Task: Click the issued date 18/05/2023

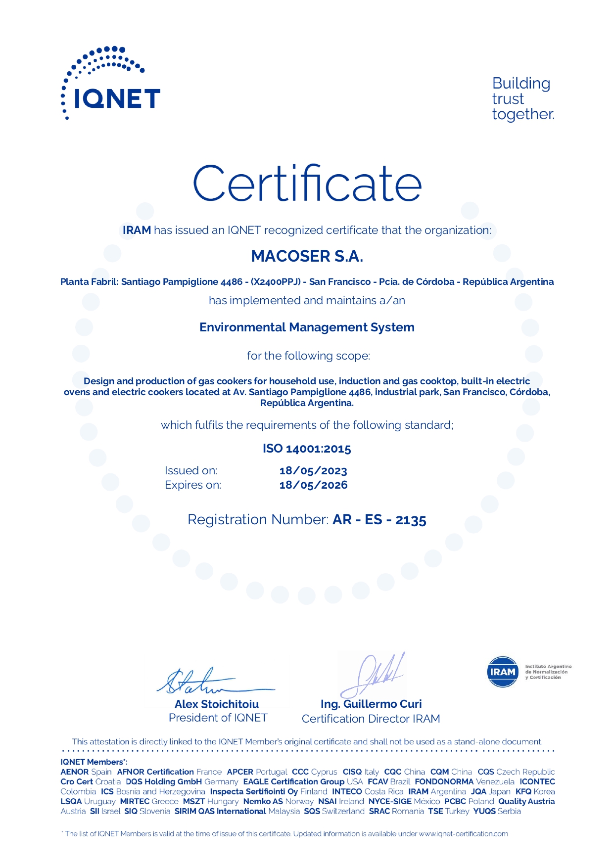Action: pos(313,471)
